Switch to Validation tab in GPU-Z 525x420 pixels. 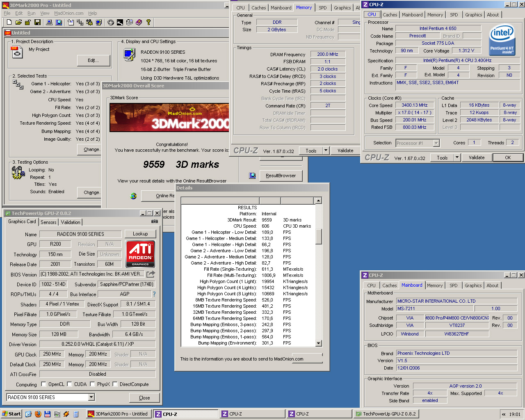click(71, 222)
